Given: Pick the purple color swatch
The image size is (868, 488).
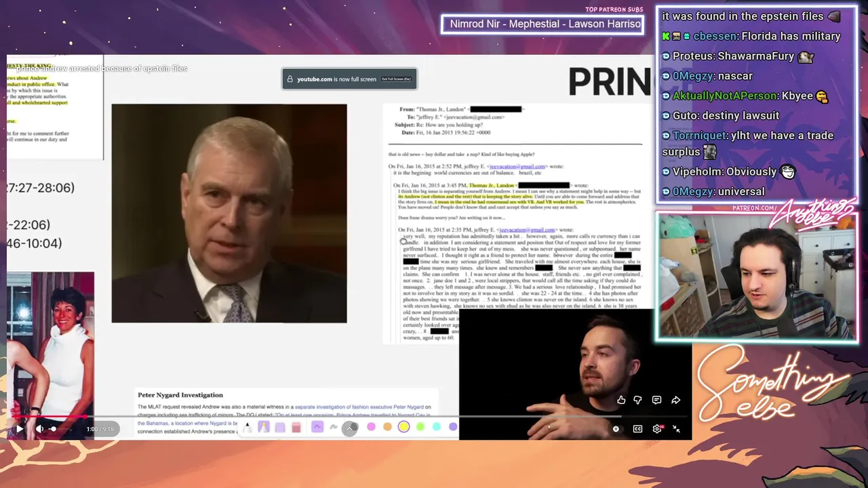Looking at the screenshot, I should coord(453,426).
